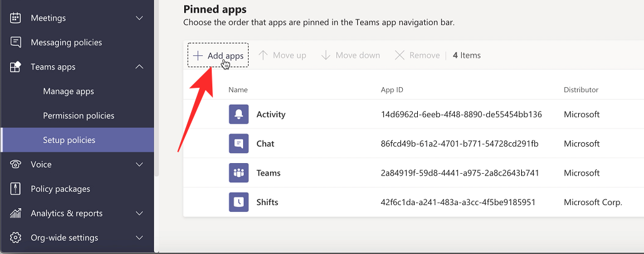The width and height of the screenshot is (644, 254).
Task: Click the Analytics & reports chart icon
Action: coord(15,213)
